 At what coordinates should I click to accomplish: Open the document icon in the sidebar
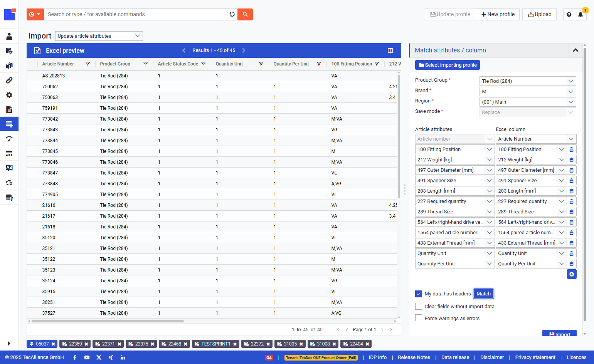(x=9, y=109)
